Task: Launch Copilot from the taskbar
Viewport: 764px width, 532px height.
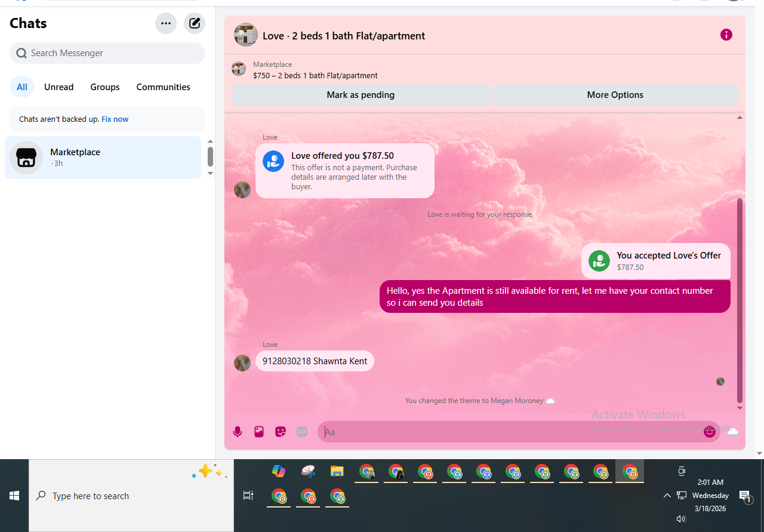Action: pos(279,471)
